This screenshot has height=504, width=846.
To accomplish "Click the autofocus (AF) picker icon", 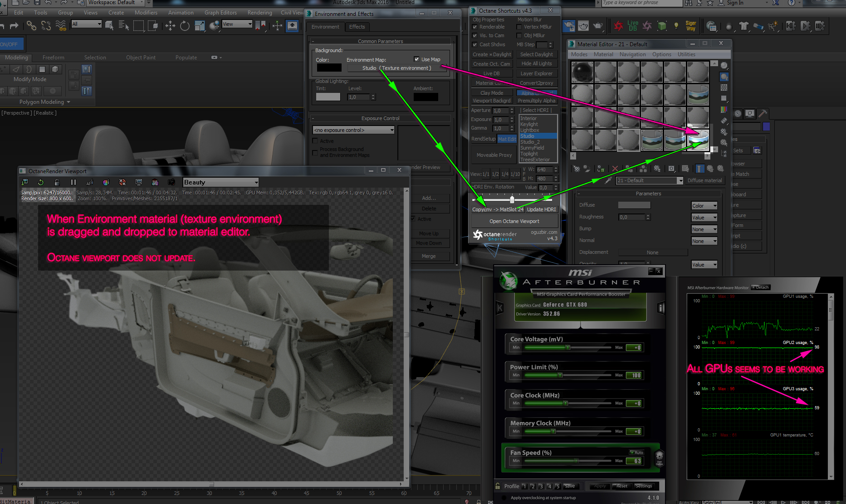I will tap(90, 182).
